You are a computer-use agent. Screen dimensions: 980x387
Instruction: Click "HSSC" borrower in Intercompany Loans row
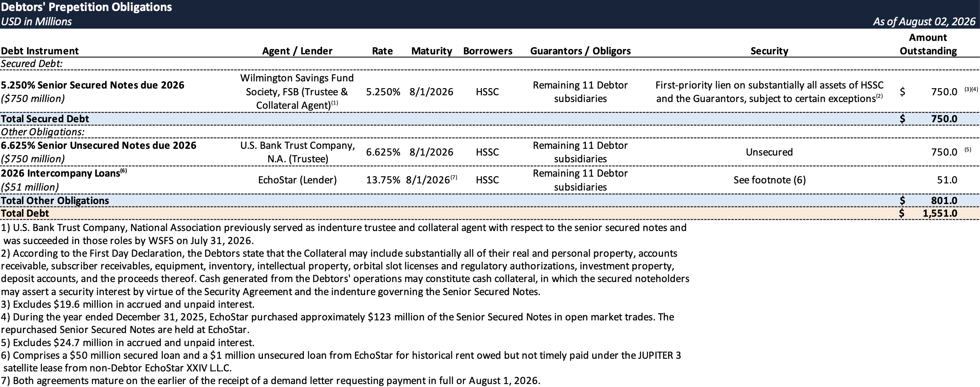[487, 180]
